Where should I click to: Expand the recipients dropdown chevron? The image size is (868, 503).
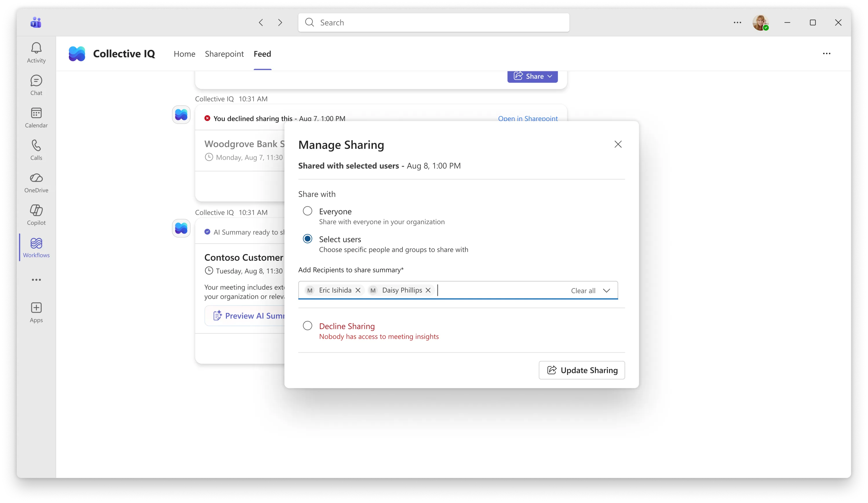[x=606, y=290]
